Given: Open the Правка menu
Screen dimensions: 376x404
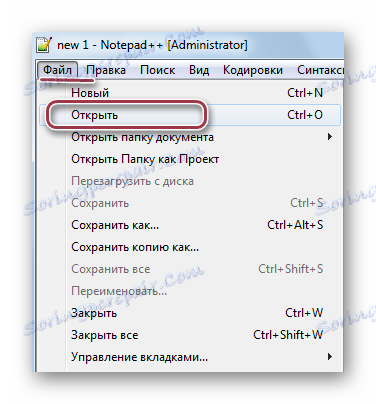Looking at the screenshot, I should coord(106,70).
